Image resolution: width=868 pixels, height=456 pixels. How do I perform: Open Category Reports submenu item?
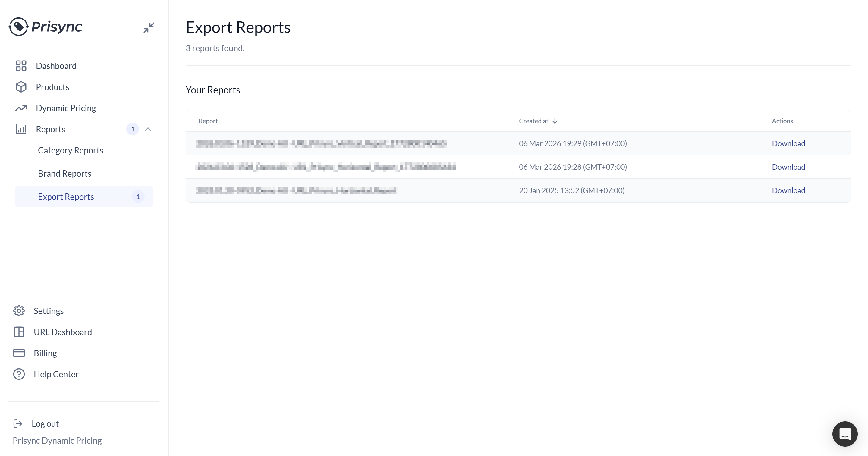71,150
